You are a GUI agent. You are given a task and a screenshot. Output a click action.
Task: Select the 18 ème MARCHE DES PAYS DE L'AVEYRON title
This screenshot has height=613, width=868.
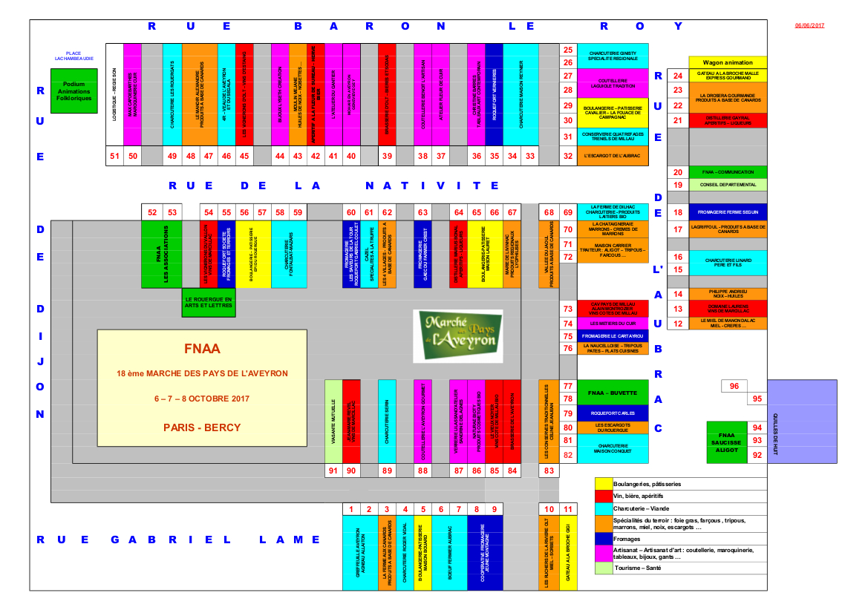coord(202,373)
